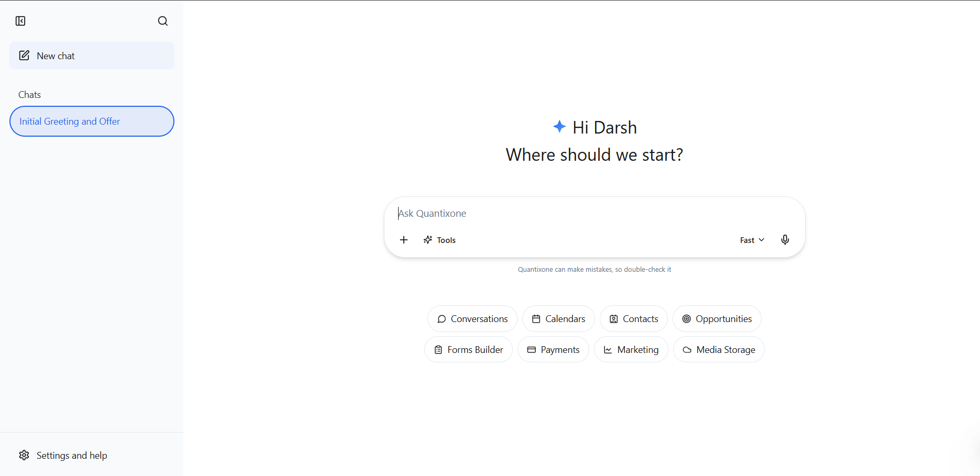The image size is (980, 476).
Task: Open the Payments shortcut
Action: [x=553, y=349]
